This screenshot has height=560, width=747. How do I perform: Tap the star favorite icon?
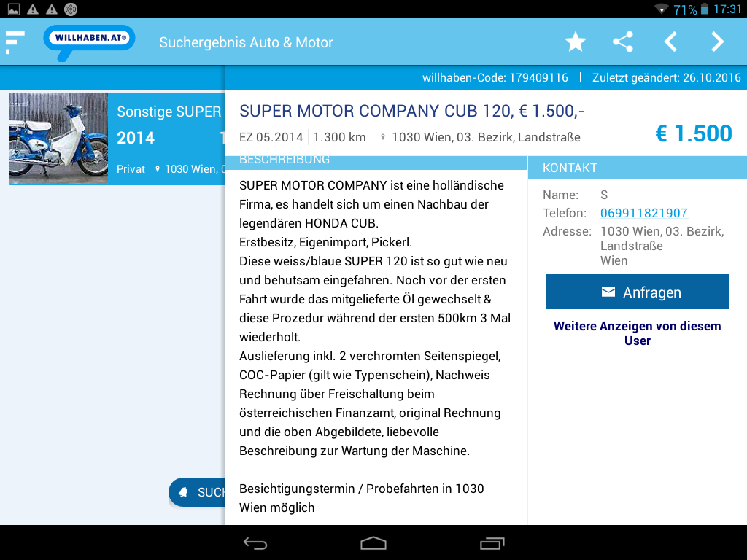click(576, 42)
